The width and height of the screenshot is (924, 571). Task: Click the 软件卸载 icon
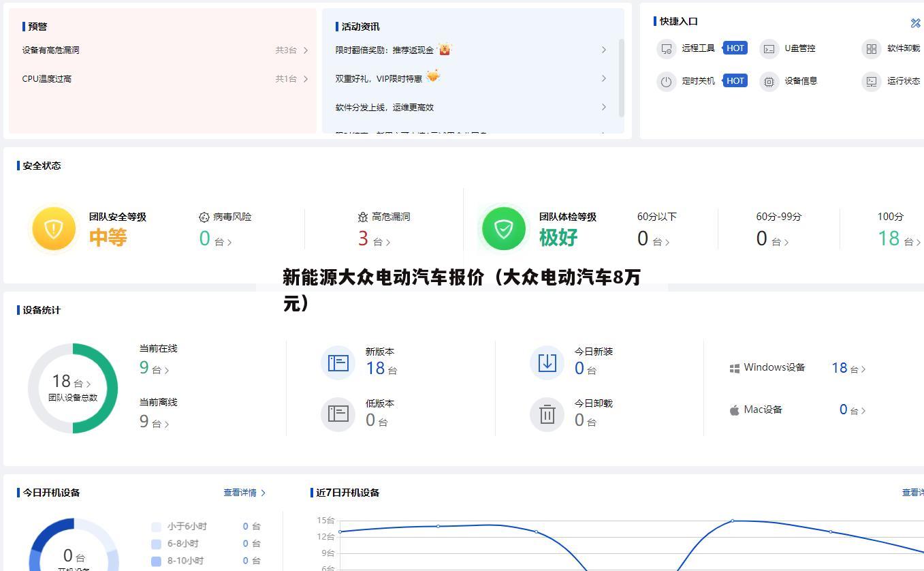tap(871, 48)
